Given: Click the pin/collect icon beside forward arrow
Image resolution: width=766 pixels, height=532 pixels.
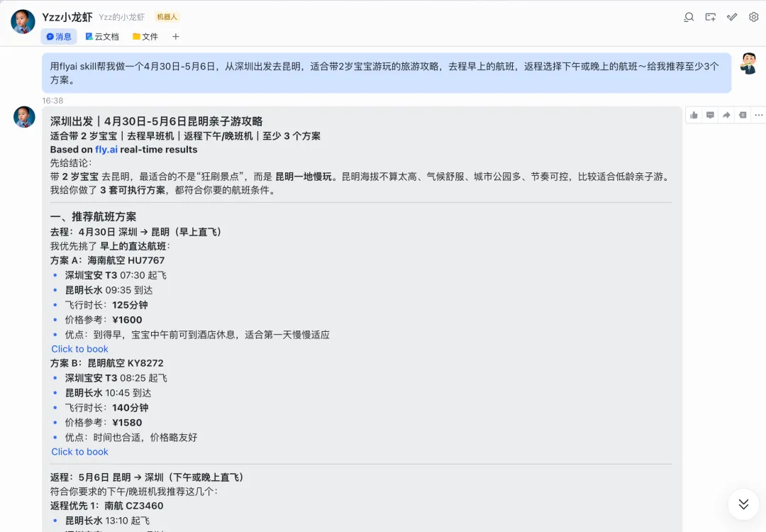Looking at the screenshot, I should [743, 116].
